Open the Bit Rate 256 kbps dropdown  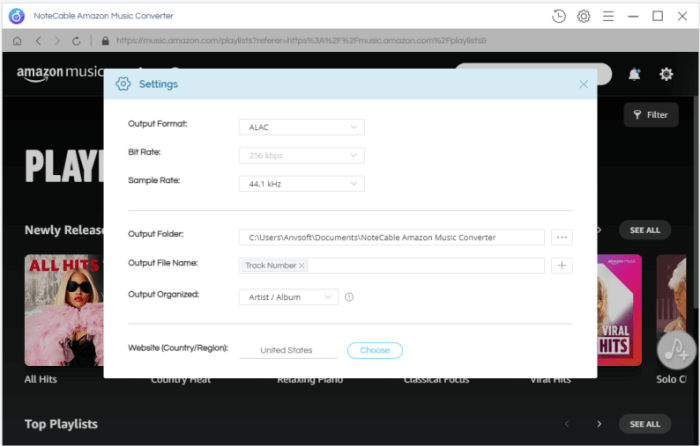tap(302, 155)
